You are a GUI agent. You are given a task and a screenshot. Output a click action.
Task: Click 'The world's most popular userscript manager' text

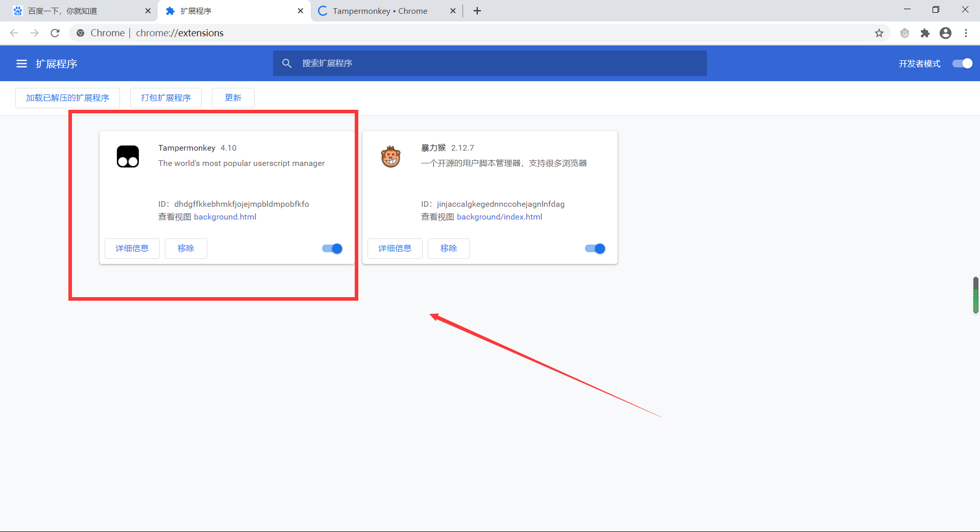click(241, 163)
